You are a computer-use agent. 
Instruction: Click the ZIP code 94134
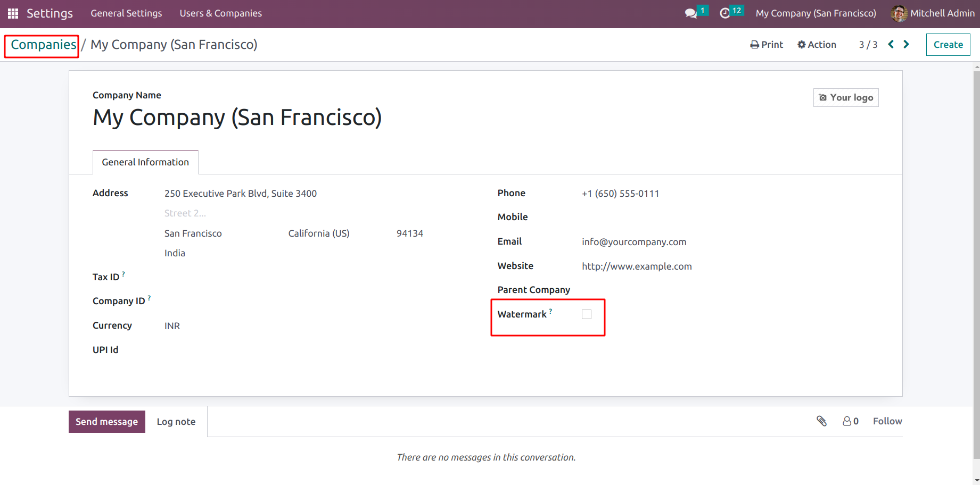point(410,233)
